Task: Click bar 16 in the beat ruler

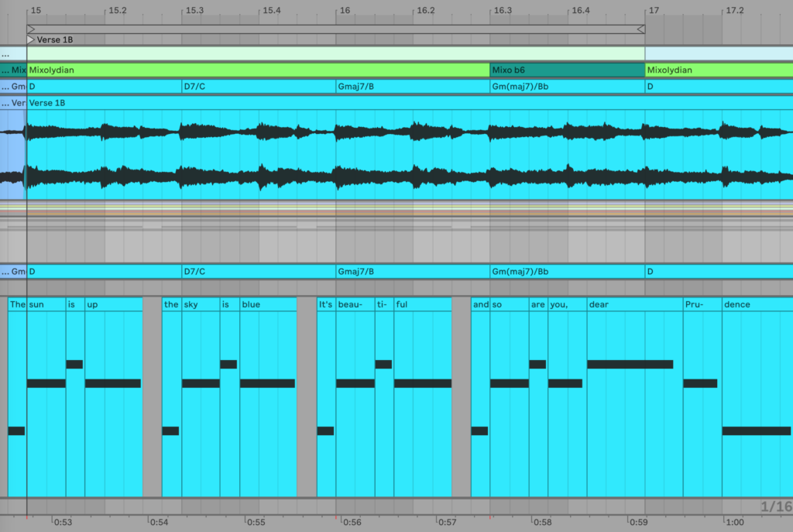Action: [345, 10]
